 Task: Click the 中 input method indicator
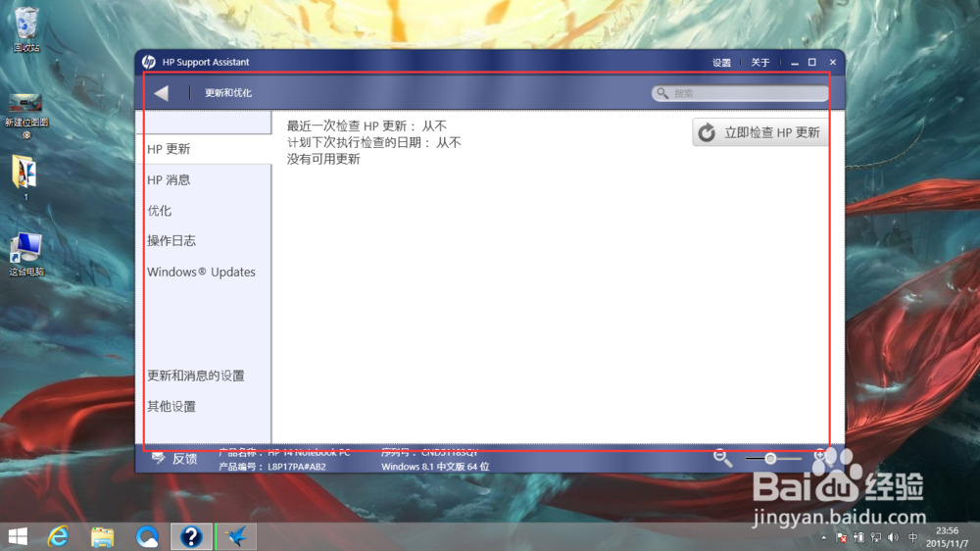point(913,537)
